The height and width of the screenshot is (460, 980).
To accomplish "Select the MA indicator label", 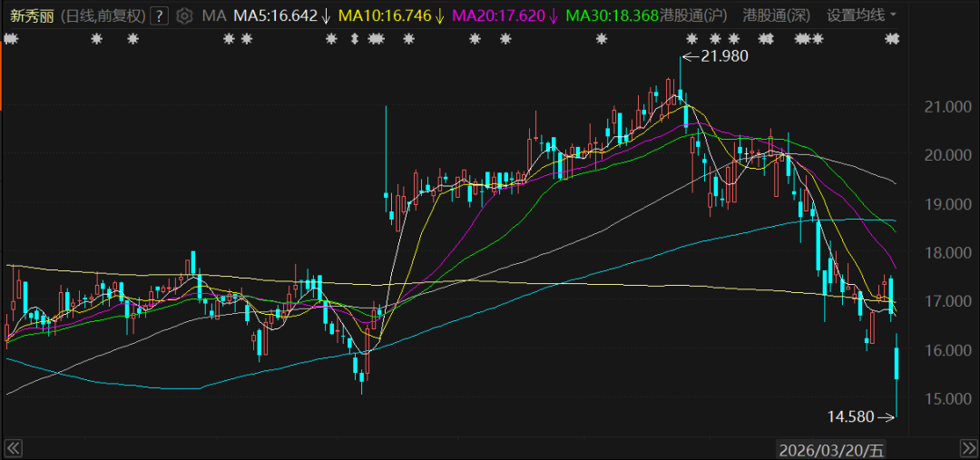I will pyautogui.click(x=213, y=15).
